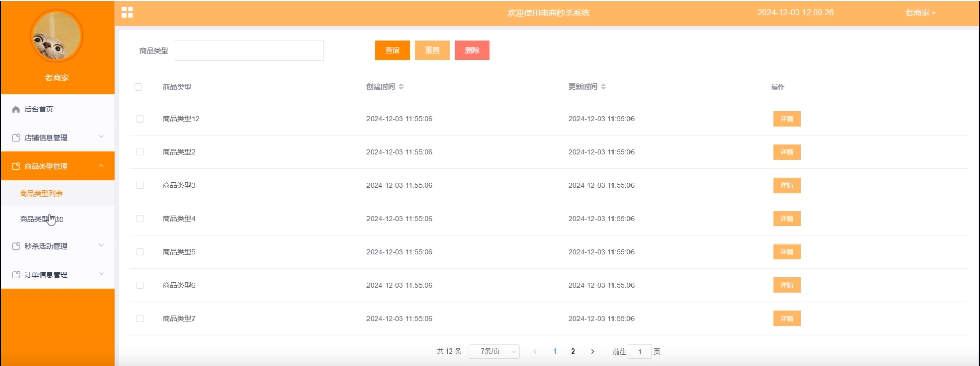Check the box for 商品类型3 row
The width and height of the screenshot is (980, 366).
pyautogui.click(x=140, y=185)
